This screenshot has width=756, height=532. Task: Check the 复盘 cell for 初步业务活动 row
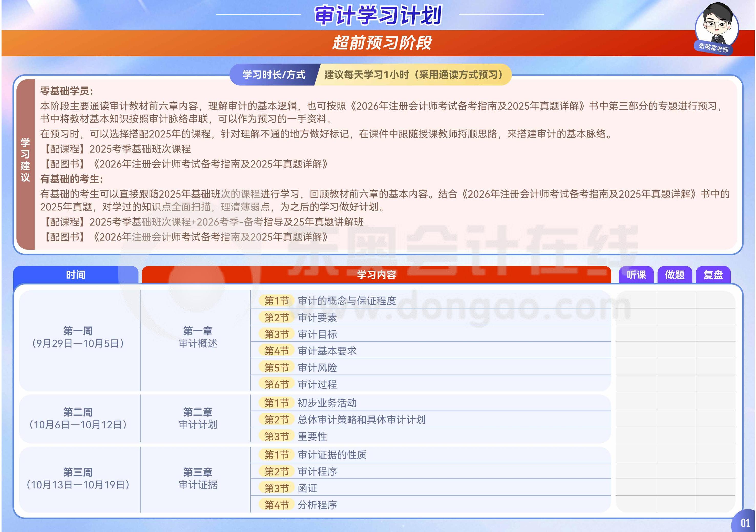pos(715,402)
